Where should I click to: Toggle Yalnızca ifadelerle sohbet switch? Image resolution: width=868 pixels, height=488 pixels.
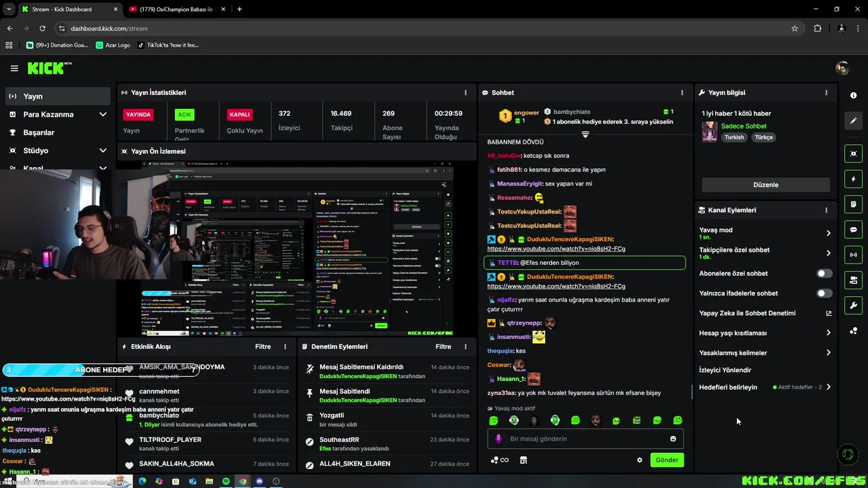pos(824,293)
